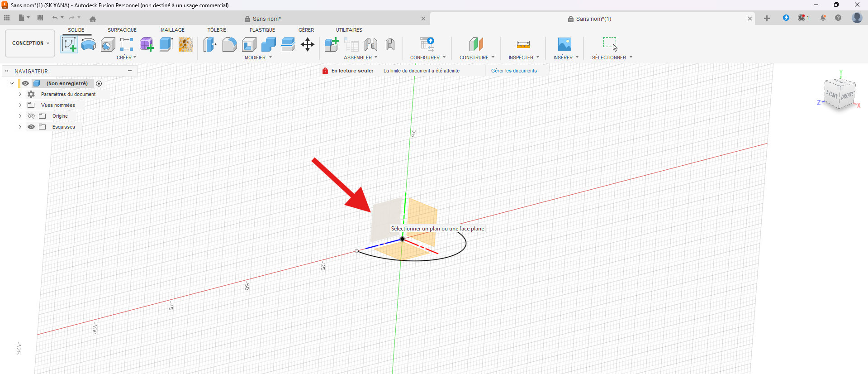This screenshot has width=868, height=374.
Task: Click the blue extensions arrow icon
Action: click(786, 18)
